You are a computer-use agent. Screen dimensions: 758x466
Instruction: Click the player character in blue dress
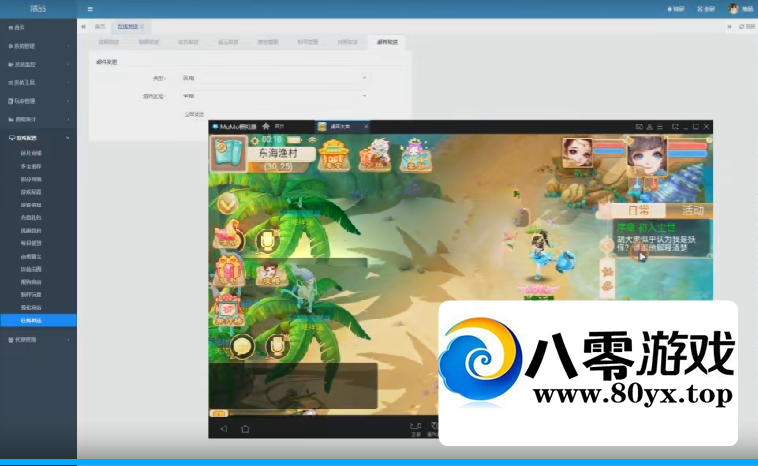[x=539, y=255]
